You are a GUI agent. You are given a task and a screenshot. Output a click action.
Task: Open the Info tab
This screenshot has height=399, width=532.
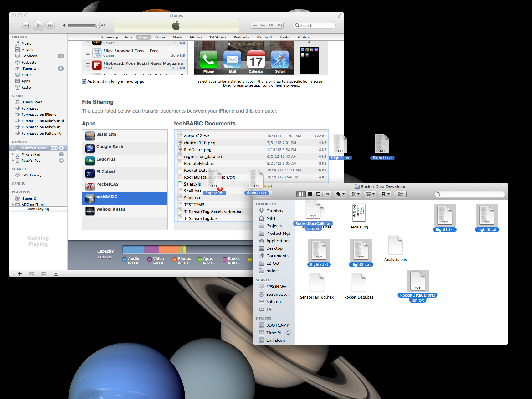pyautogui.click(x=128, y=37)
